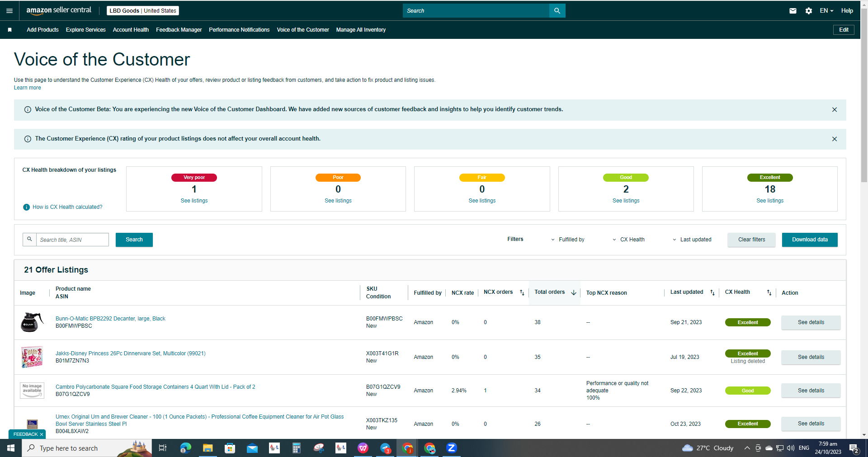868x457 pixels.
Task: Open the Calculator app from taskbar
Action: (297, 448)
